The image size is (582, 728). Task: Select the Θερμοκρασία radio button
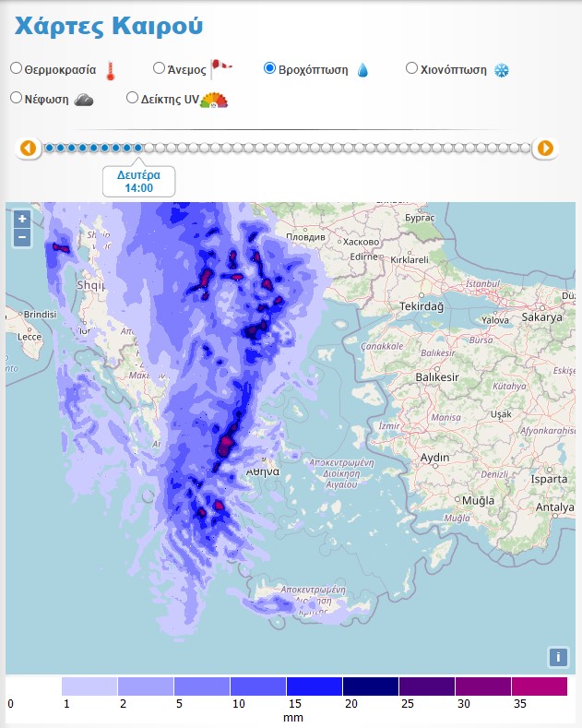(x=16, y=68)
